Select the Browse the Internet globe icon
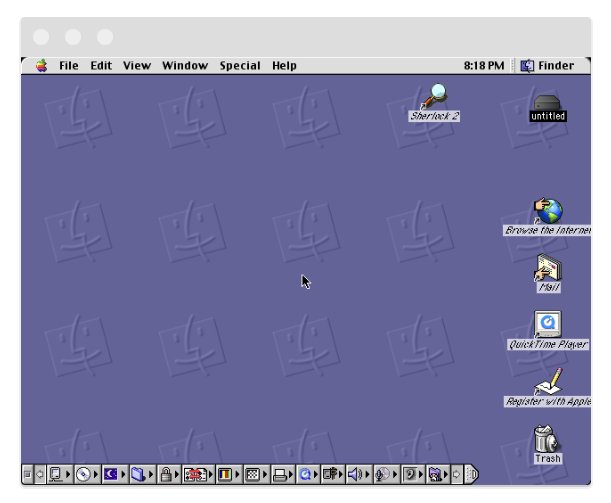This screenshot has height=503, width=611. tap(548, 211)
